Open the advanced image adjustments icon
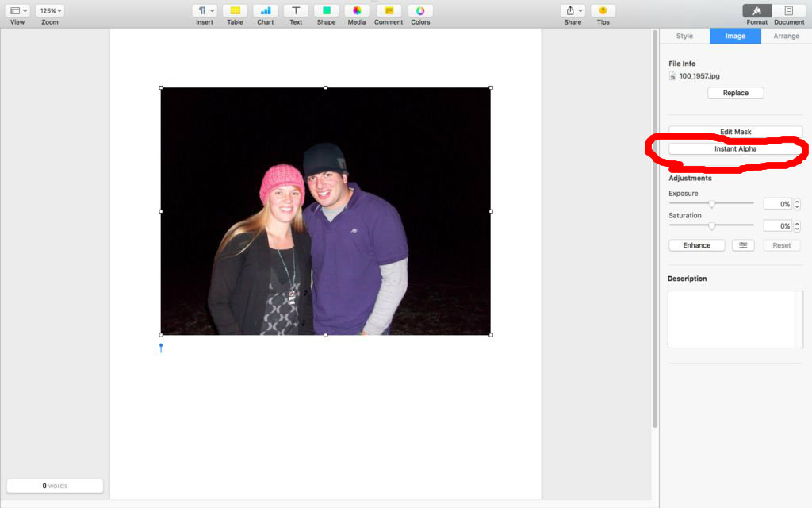The image size is (812, 508). click(742, 245)
